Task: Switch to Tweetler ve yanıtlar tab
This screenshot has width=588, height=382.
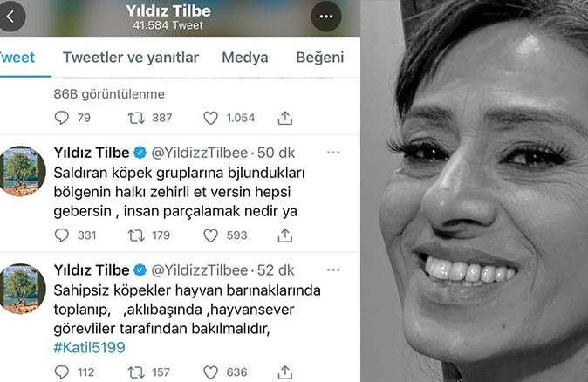Action: click(x=131, y=58)
